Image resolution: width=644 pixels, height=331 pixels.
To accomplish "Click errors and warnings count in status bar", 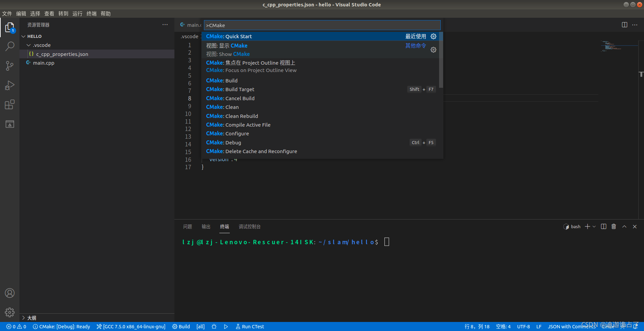I will (x=16, y=327).
